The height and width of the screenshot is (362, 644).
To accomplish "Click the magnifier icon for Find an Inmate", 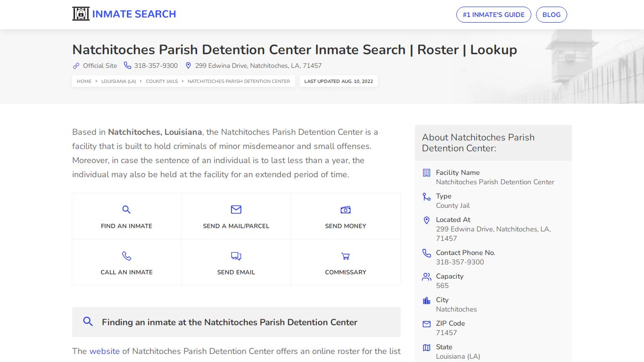I will tap(126, 210).
